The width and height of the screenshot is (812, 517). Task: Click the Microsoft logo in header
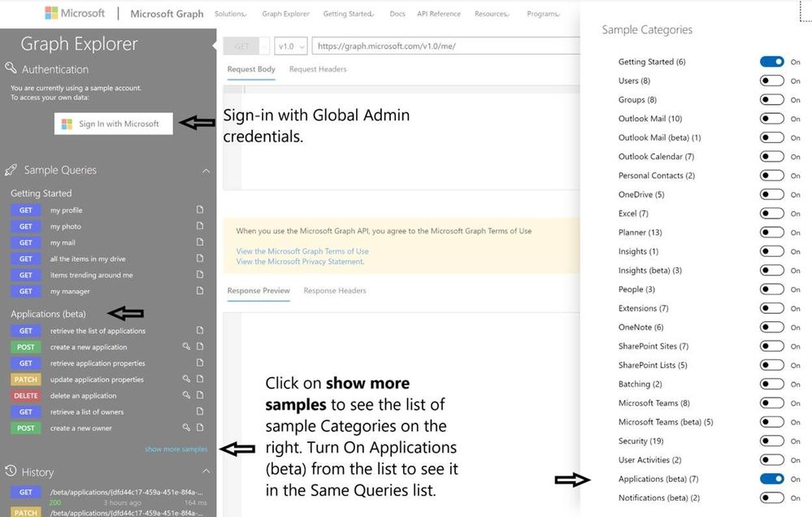tap(75, 14)
